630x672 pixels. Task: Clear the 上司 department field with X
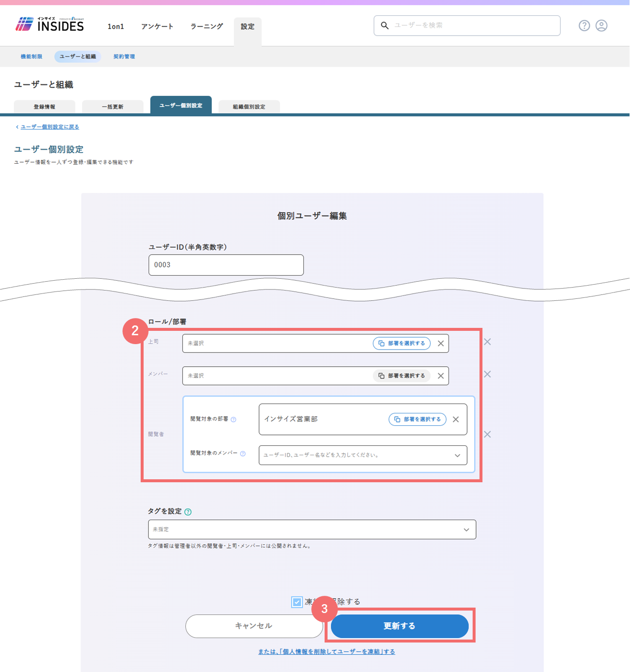[441, 344]
